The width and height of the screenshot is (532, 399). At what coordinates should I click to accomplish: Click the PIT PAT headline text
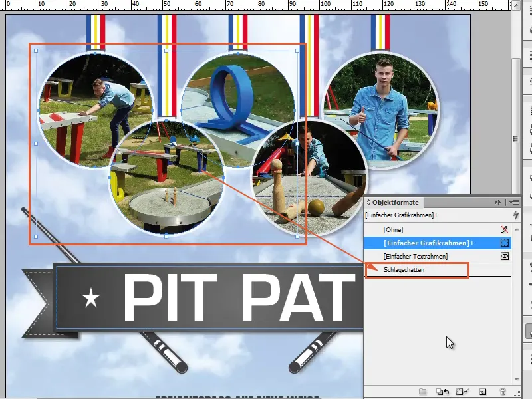pyautogui.click(x=239, y=297)
